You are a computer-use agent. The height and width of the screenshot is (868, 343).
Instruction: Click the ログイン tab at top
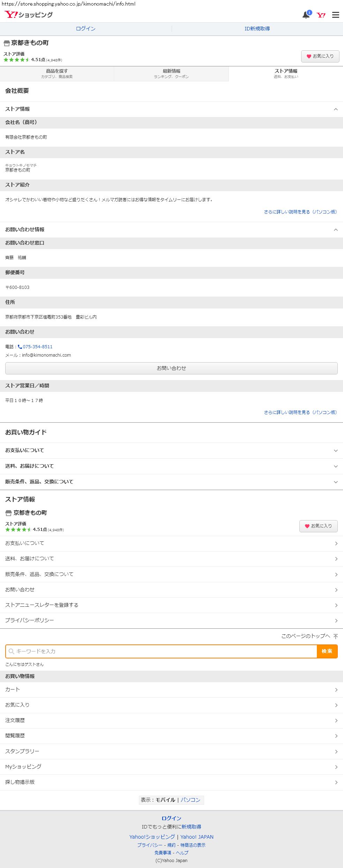pyautogui.click(x=86, y=29)
